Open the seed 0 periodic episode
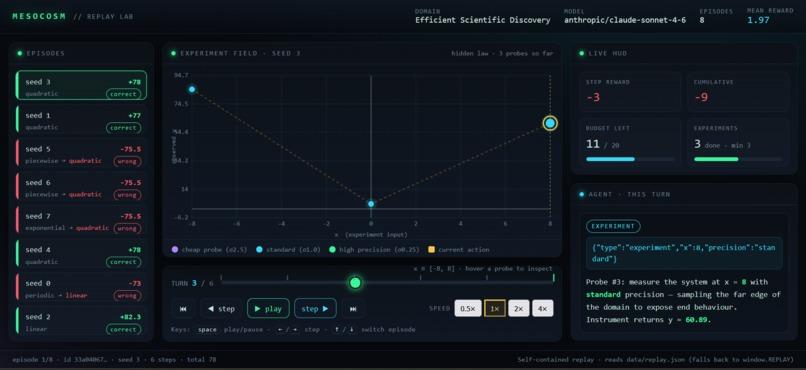This screenshot has width=806, height=370. (81, 289)
